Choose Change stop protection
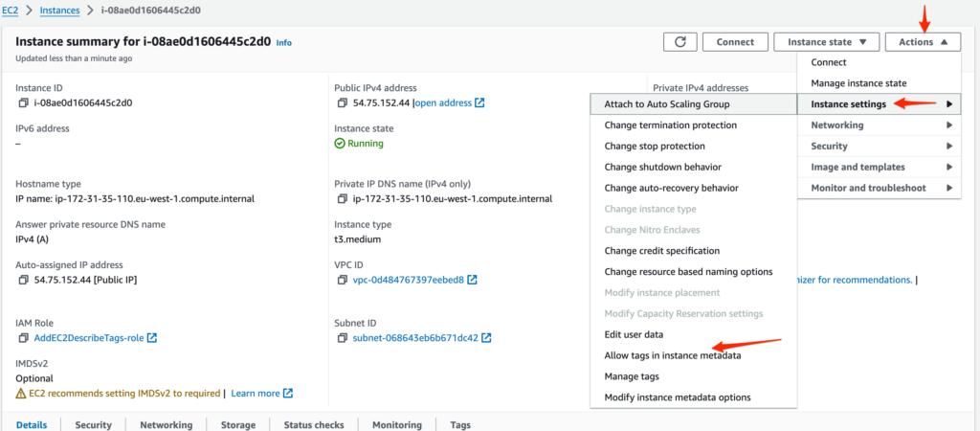The width and height of the screenshot is (980, 431). pyautogui.click(x=694, y=146)
